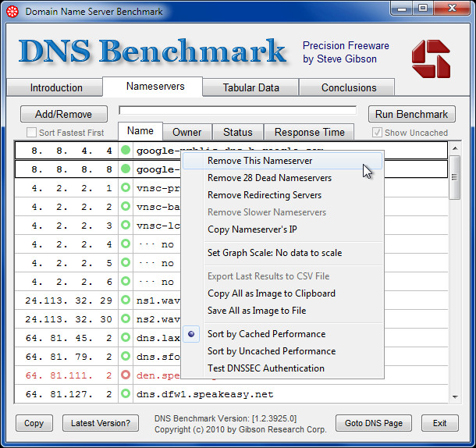Screen dimensions: 476x448
Task: Select the dns.dfw1.speakeasy.net row text
Action: tap(205, 394)
